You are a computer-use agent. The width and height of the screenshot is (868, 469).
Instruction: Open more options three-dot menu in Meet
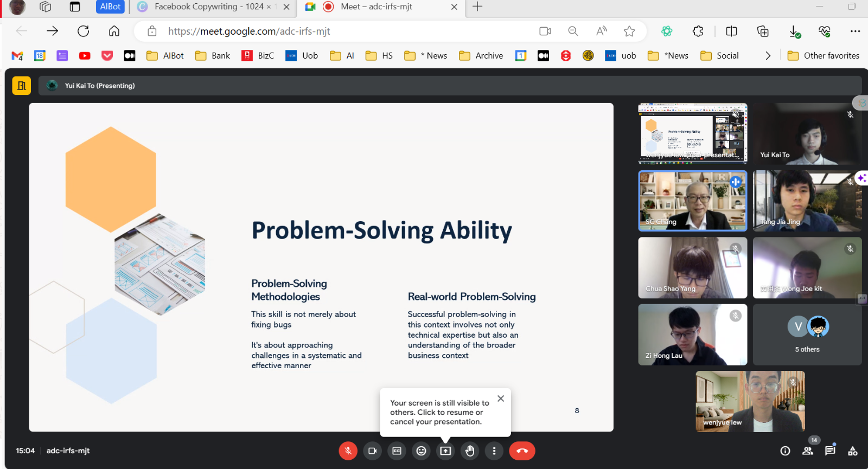494,451
